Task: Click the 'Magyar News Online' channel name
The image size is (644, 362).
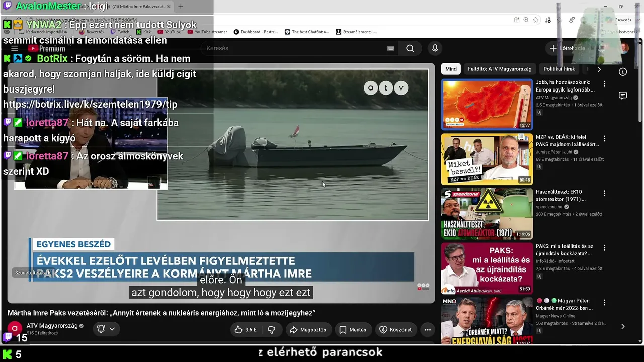Action: click(x=555, y=316)
